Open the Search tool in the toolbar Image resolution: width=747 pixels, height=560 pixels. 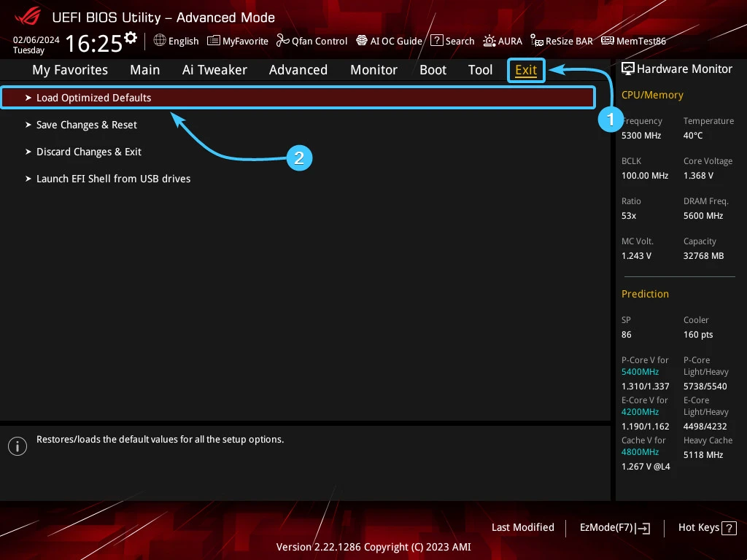(452, 42)
